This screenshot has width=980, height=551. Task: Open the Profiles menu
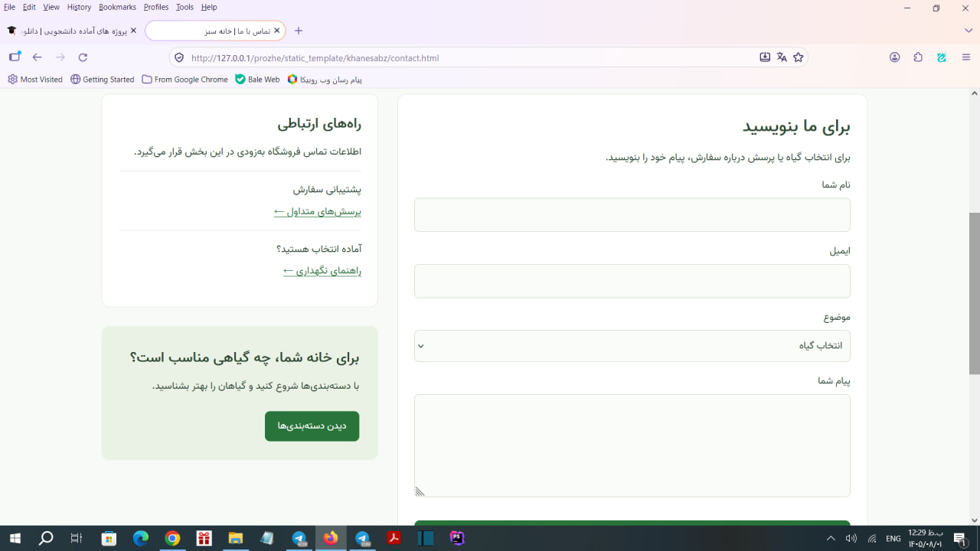[x=156, y=7]
